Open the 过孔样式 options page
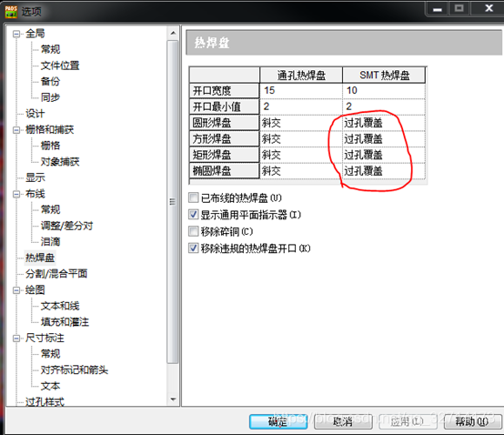This screenshot has width=504, height=435. pos(45,402)
